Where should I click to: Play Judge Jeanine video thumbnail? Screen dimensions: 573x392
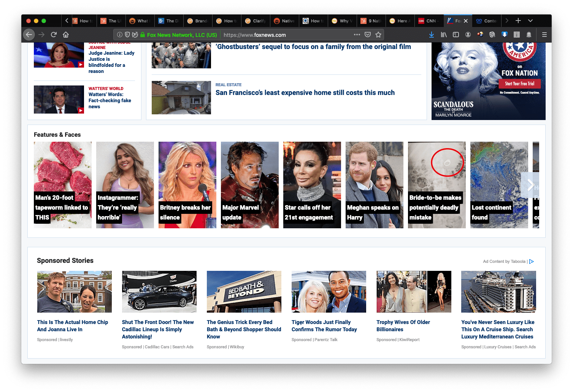point(59,55)
